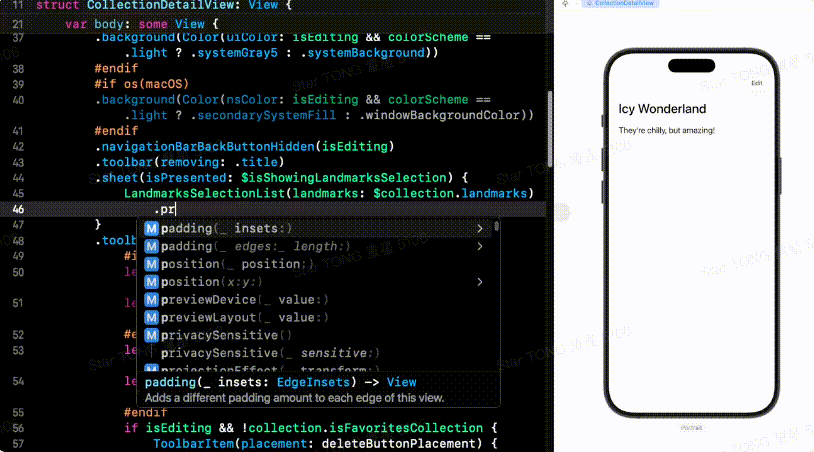Click EdgeInsets type link in completion documentation

coord(313,382)
